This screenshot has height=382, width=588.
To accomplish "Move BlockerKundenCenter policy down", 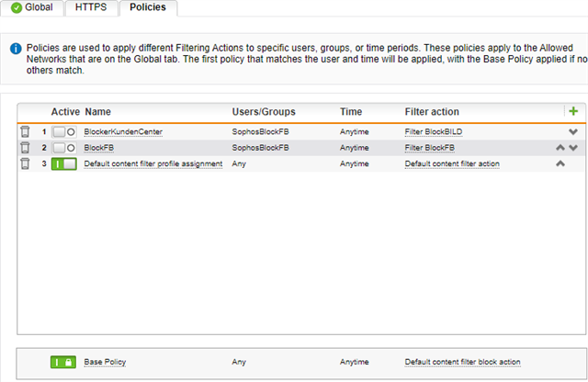I will point(573,132).
